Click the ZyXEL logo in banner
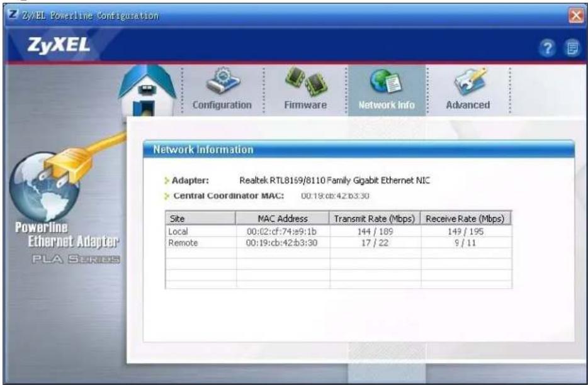 (59, 45)
